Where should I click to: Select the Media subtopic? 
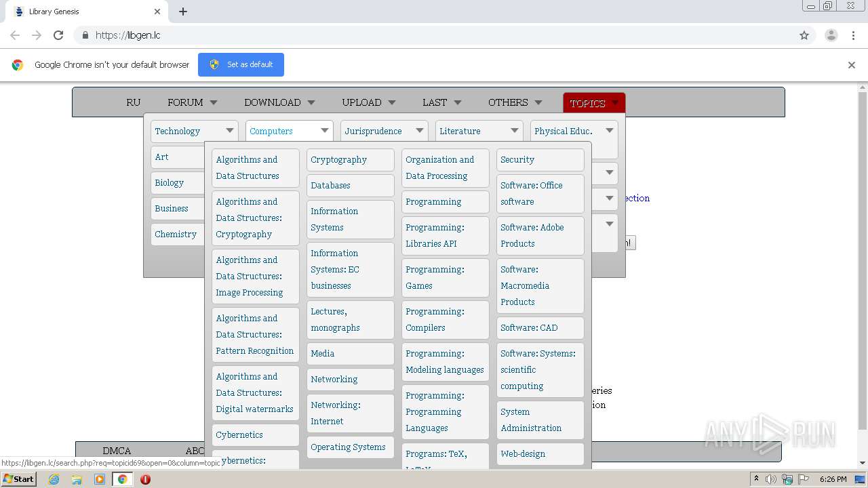pyautogui.click(x=351, y=353)
